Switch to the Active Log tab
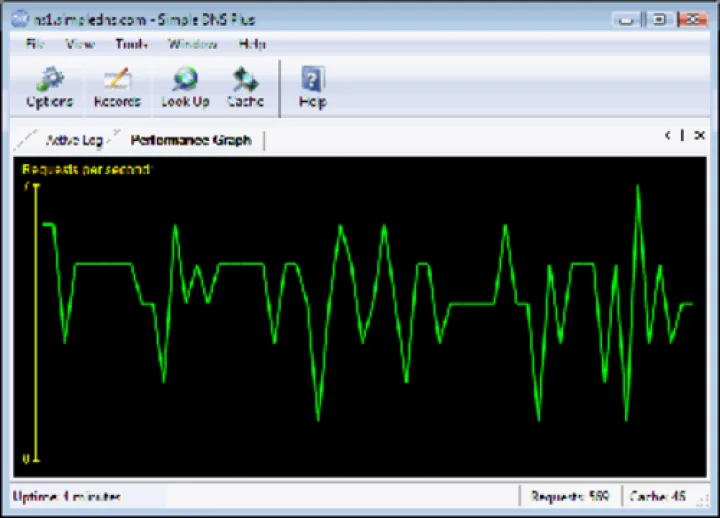The image size is (720, 518). [x=73, y=140]
